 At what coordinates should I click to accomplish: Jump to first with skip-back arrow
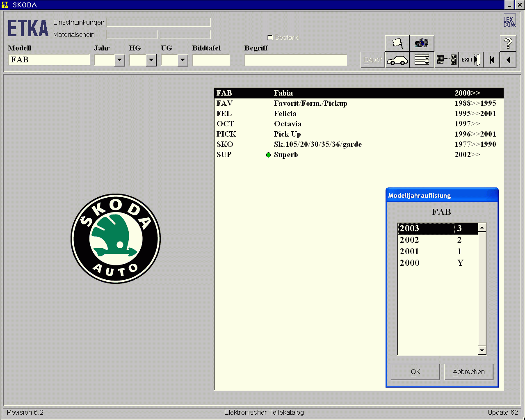[492, 60]
